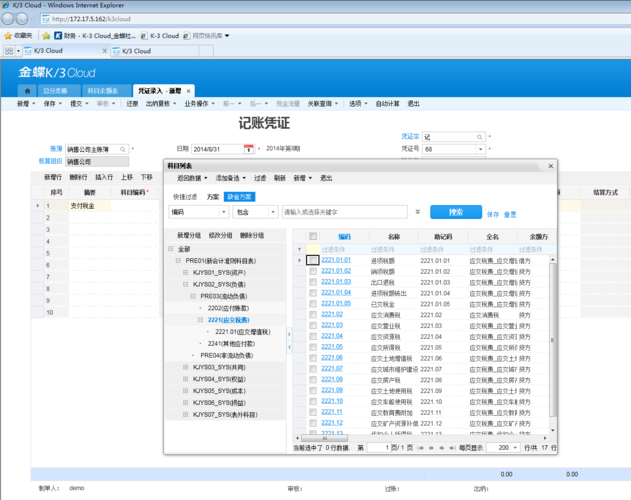Open account code link 2221.01.03
Screen dimensions: 631x500
(336, 282)
